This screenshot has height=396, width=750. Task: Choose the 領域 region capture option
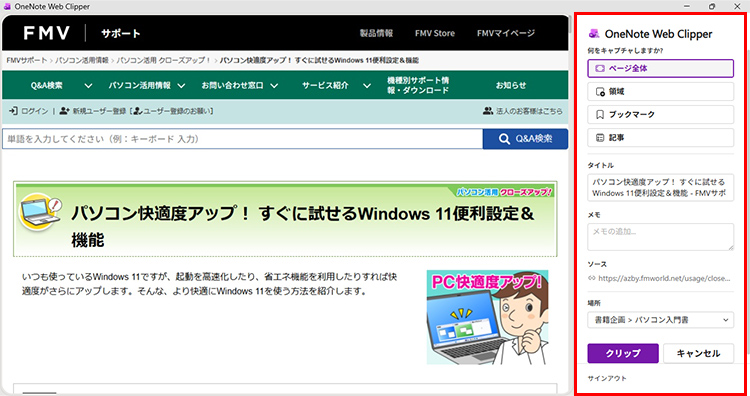[660, 91]
